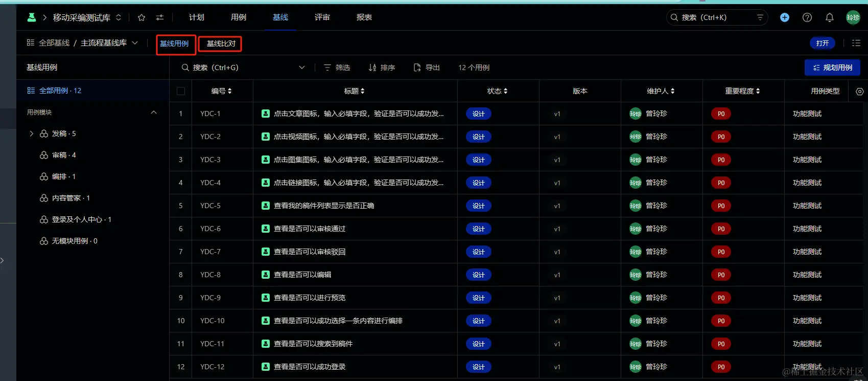868x381 pixels.
Task: Star the 移动采编测试库 library
Action: tap(142, 17)
